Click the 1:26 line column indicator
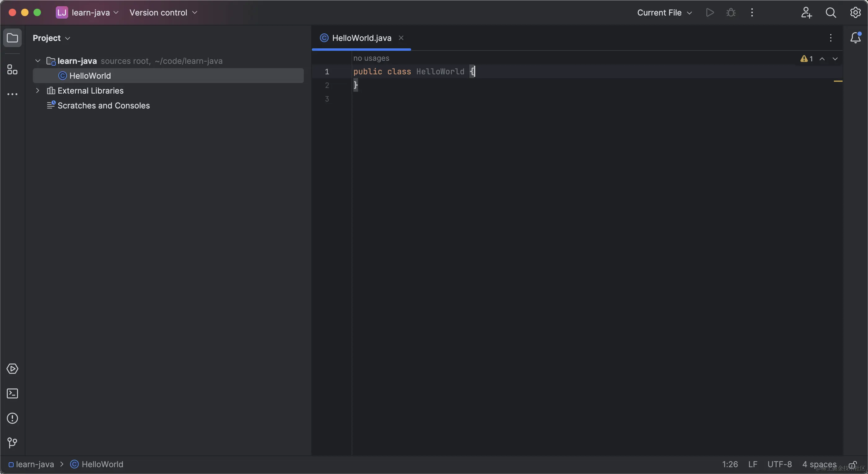Screen dimensions: 868x474 (x=730, y=464)
